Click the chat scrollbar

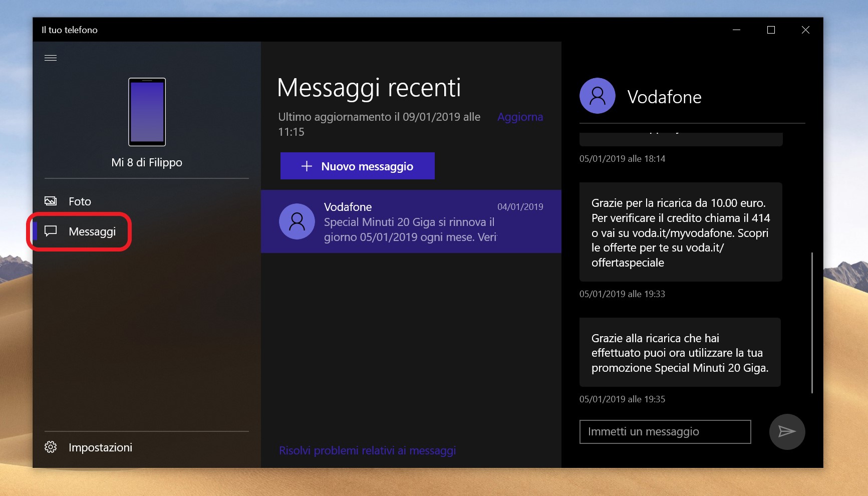click(811, 323)
